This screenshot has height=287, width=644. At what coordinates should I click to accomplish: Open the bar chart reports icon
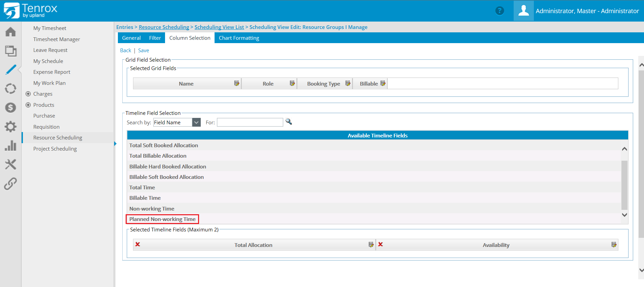10,146
